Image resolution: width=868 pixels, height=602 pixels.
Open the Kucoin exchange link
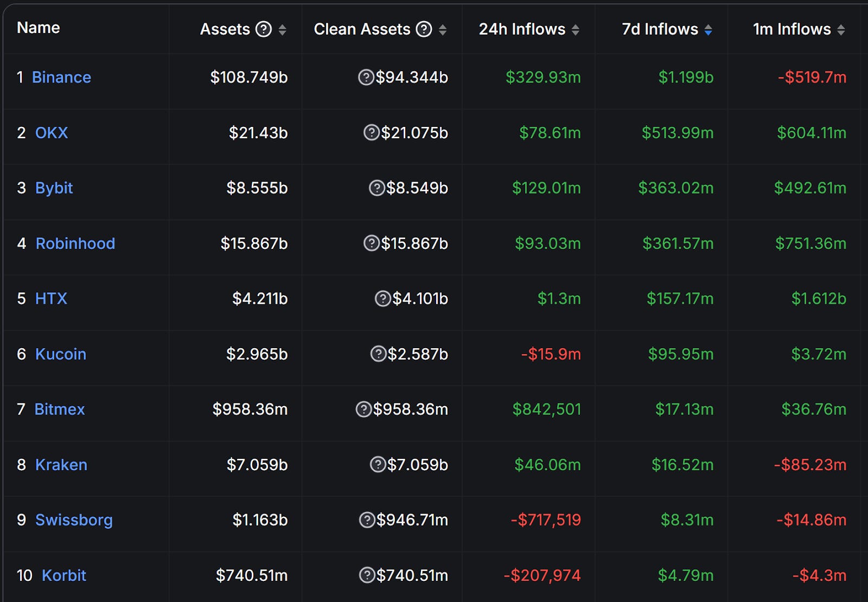click(x=61, y=354)
